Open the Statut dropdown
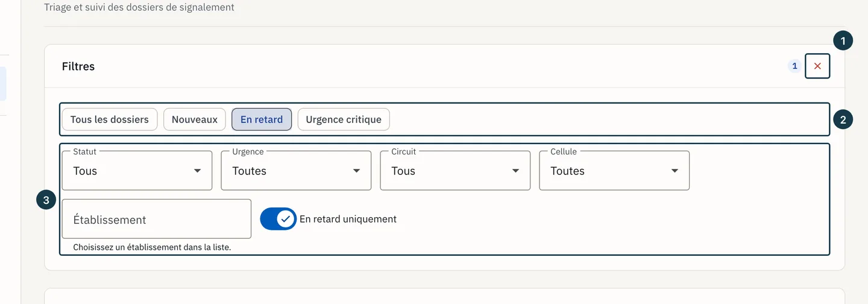This screenshot has width=868, height=304. (137, 171)
